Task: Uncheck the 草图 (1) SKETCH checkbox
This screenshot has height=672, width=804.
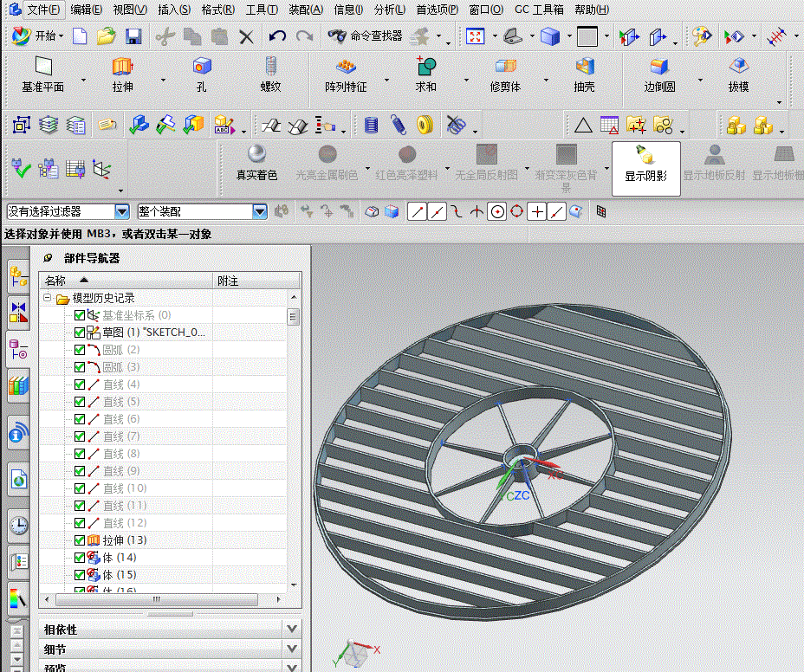Action: [x=80, y=333]
